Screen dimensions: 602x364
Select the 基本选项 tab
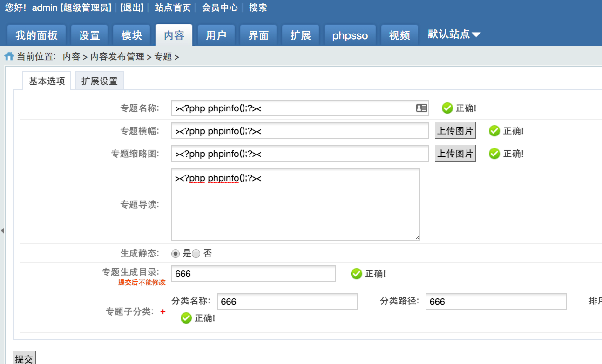pos(47,80)
